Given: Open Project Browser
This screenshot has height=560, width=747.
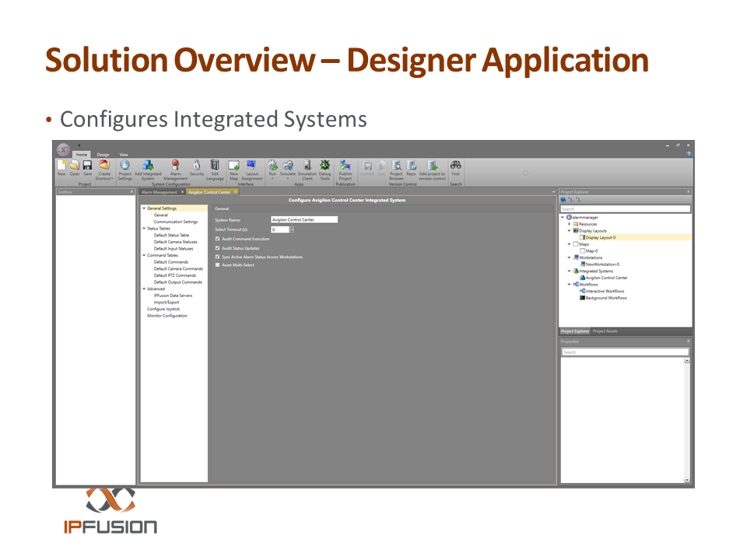Looking at the screenshot, I should (x=396, y=165).
